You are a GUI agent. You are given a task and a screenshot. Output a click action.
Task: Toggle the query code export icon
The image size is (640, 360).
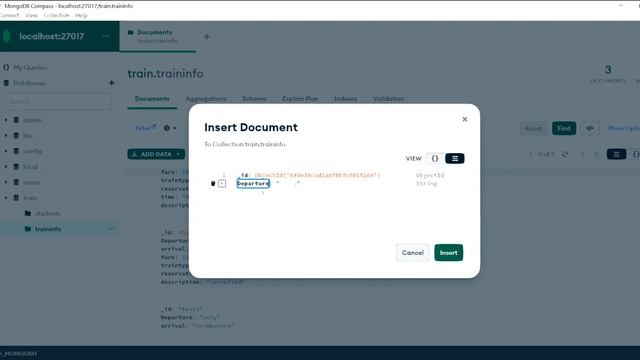[590, 128]
